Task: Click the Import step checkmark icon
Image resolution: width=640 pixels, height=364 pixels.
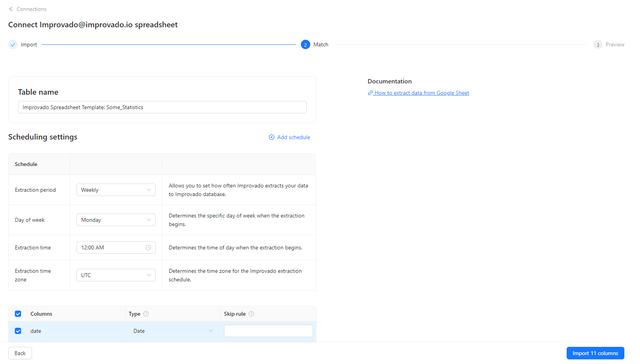Action: [x=13, y=44]
